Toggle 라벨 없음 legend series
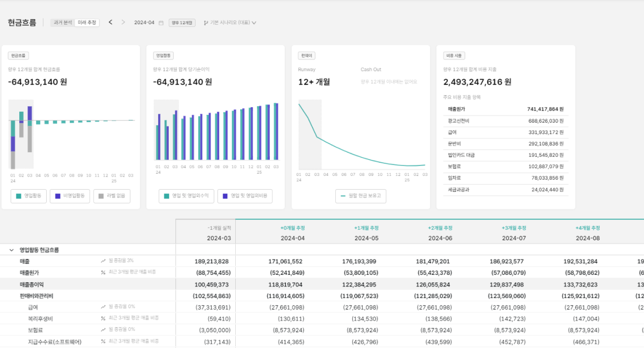Viewport: 644px width, 348px height. [112, 196]
